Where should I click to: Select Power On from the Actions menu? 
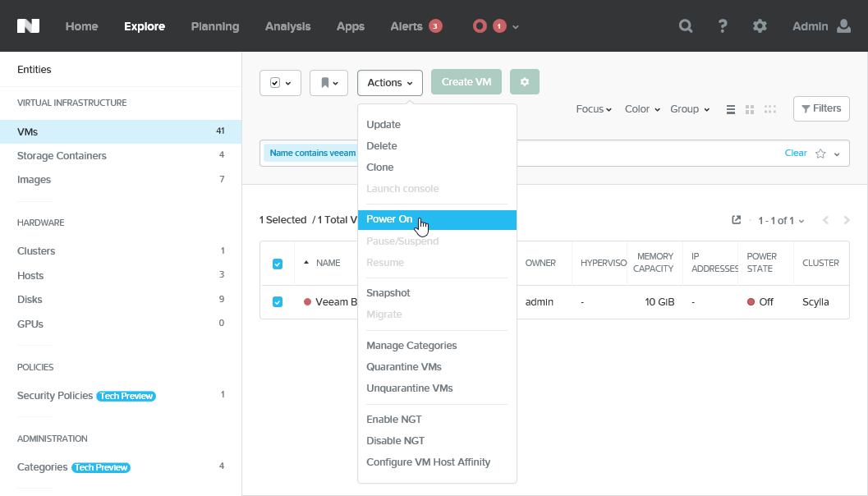388,219
